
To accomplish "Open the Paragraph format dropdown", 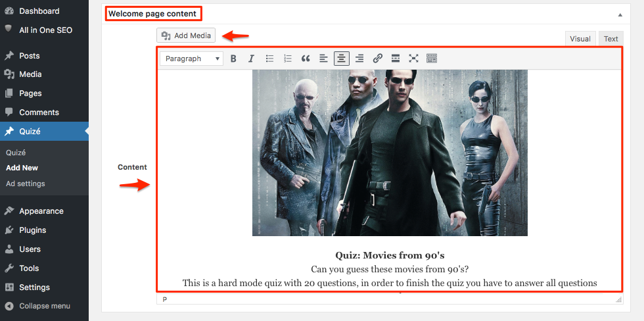I will tap(192, 59).
